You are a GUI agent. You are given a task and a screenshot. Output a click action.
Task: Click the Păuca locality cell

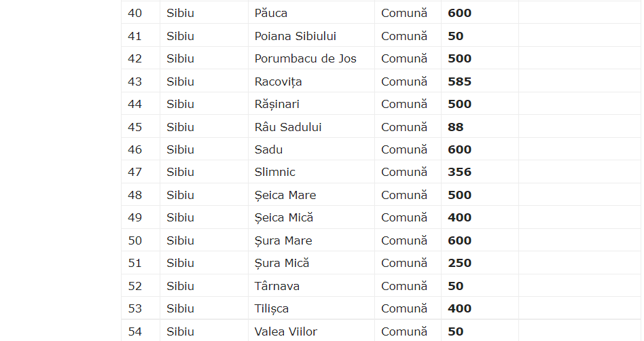pyautogui.click(x=271, y=13)
